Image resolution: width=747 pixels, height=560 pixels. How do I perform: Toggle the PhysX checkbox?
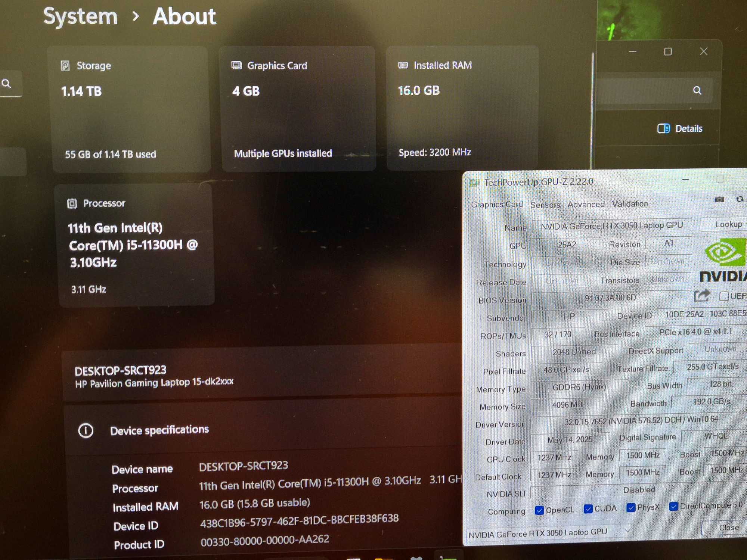(631, 508)
